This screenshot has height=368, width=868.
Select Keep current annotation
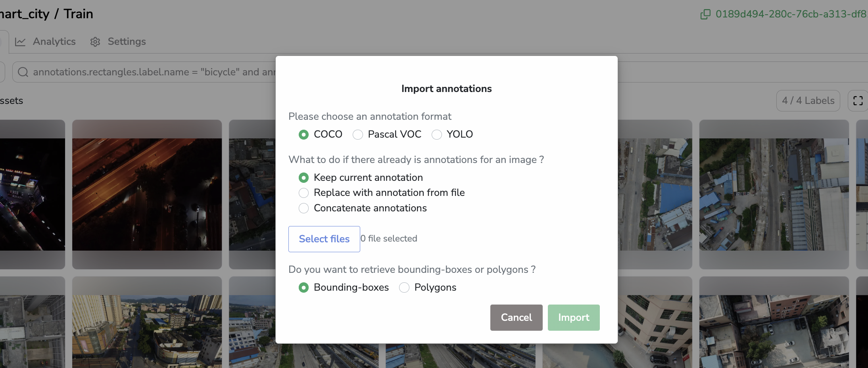coord(304,178)
